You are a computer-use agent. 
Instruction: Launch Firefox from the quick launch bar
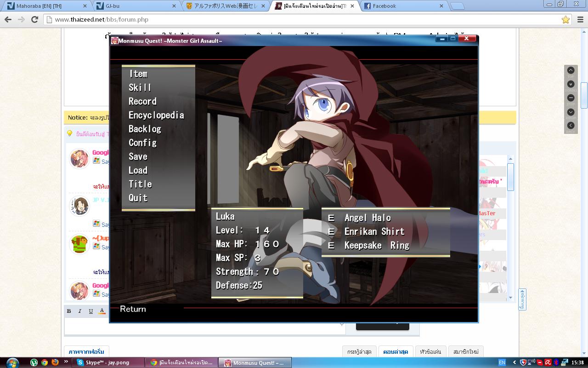pos(56,362)
